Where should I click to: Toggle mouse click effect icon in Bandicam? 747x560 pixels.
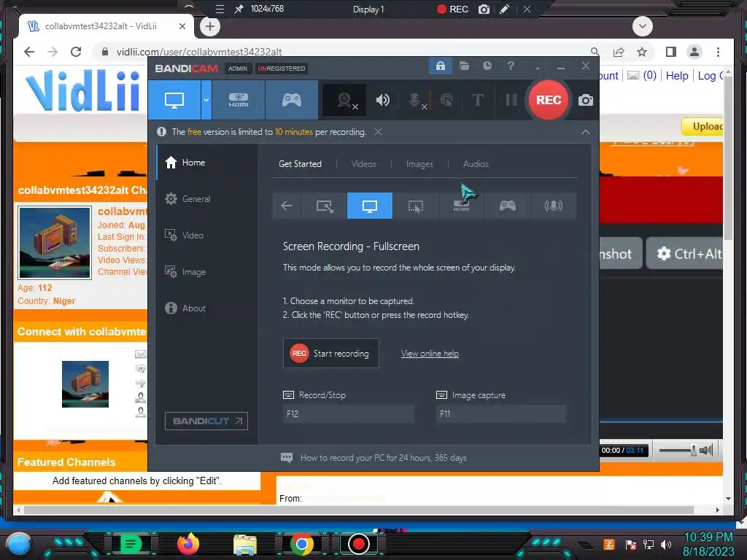(446, 100)
